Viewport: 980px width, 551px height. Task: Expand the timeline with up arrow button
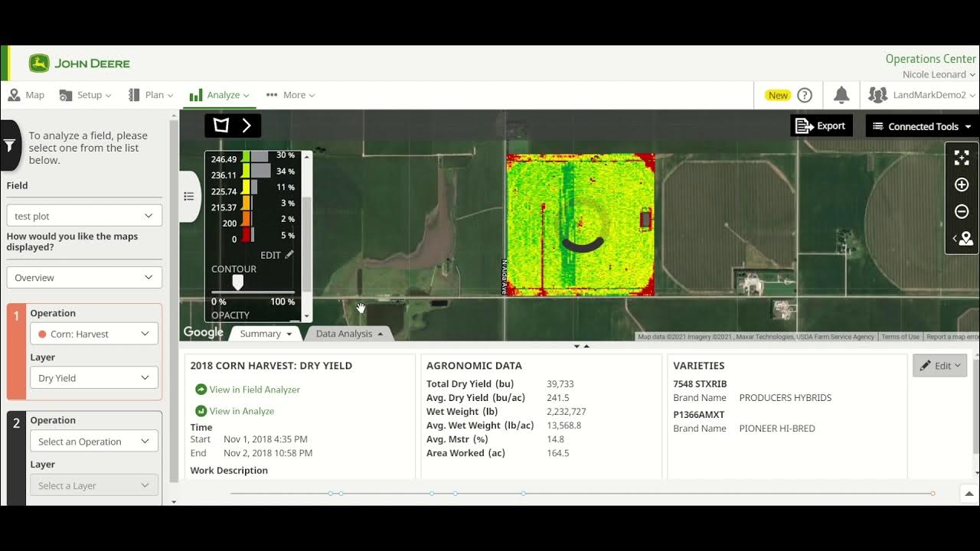click(969, 494)
